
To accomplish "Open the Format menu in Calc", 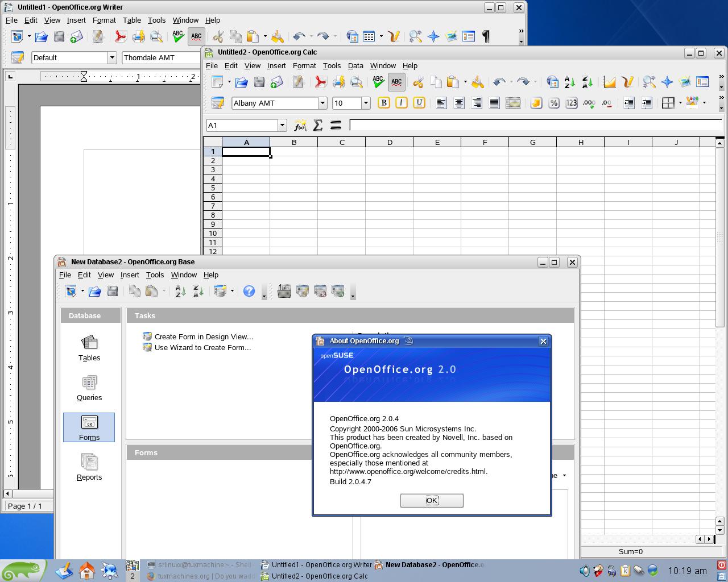I will tap(304, 65).
